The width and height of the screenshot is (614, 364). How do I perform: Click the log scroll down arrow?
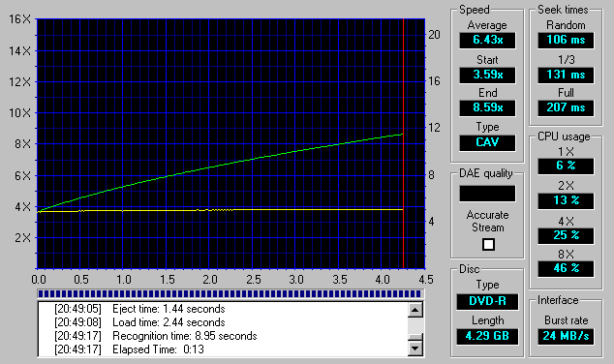(415, 348)
